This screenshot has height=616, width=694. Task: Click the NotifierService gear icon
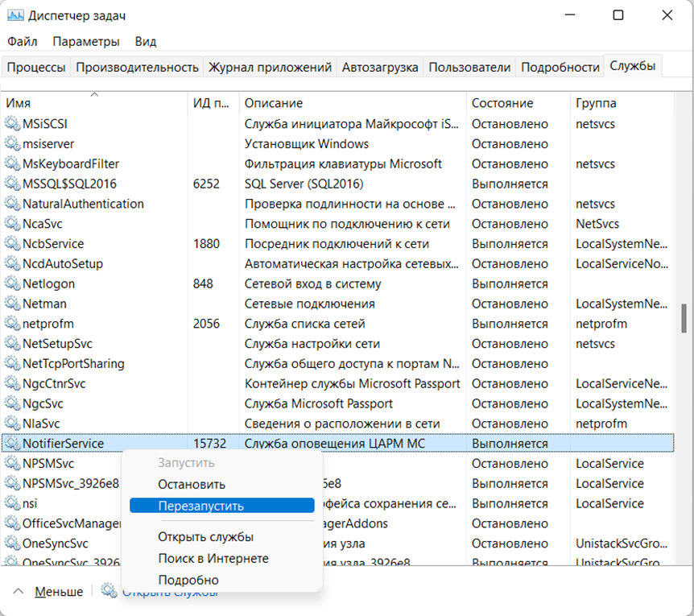[12, 444]
